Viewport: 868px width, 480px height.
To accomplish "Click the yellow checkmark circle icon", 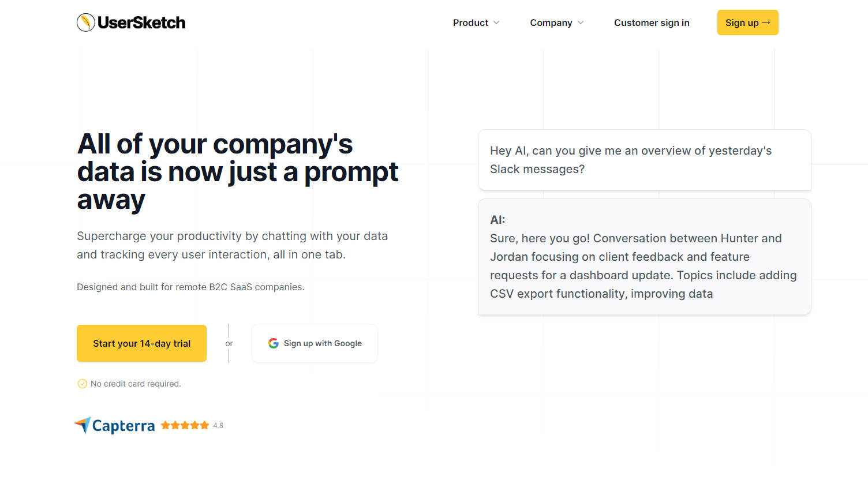I will click(x=83, y=384).
